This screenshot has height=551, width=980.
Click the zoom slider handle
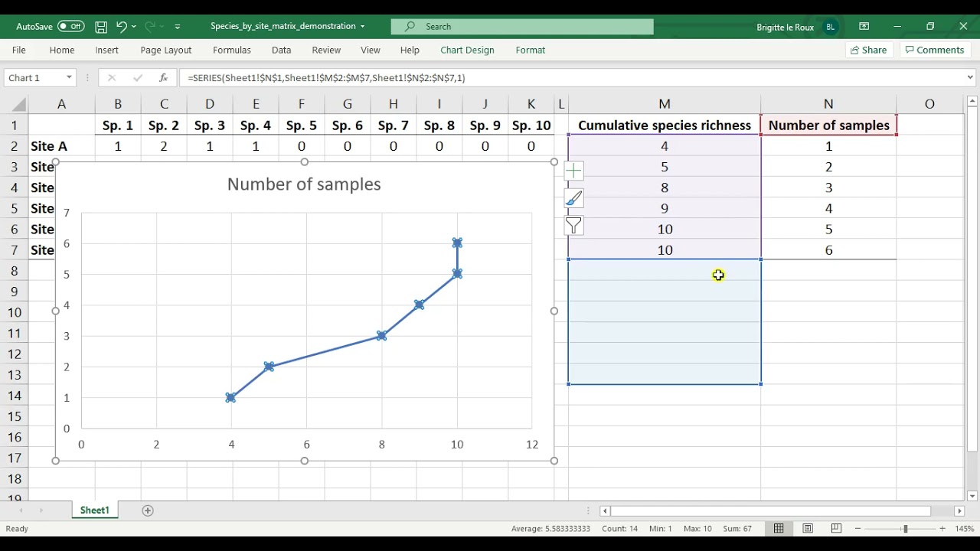point(905,529)
